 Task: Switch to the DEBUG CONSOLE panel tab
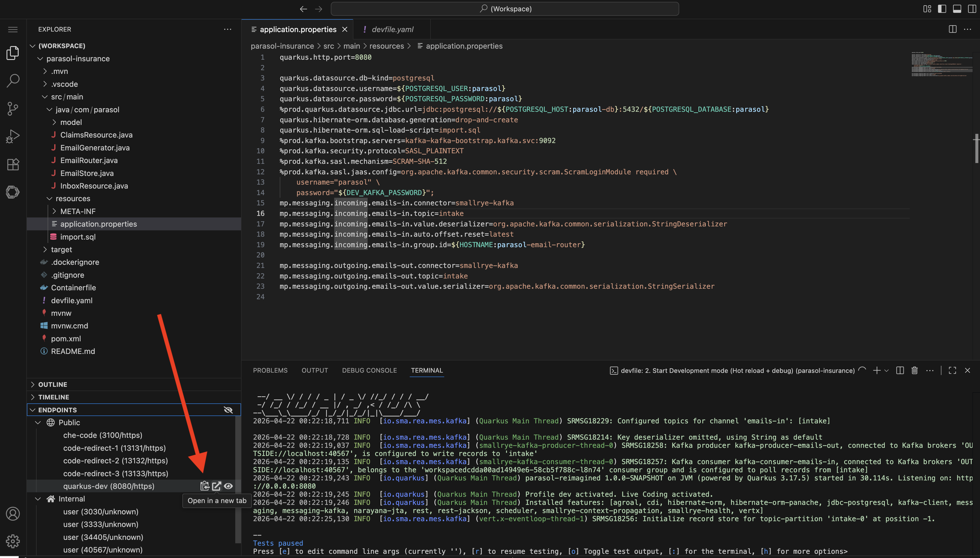click(x=369, y=370)
